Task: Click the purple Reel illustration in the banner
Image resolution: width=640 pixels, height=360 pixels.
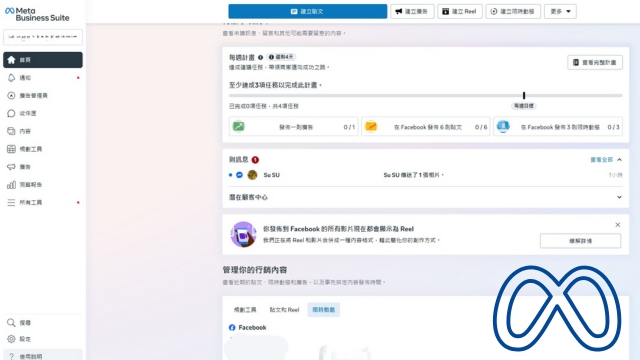Action: (243, 234)
